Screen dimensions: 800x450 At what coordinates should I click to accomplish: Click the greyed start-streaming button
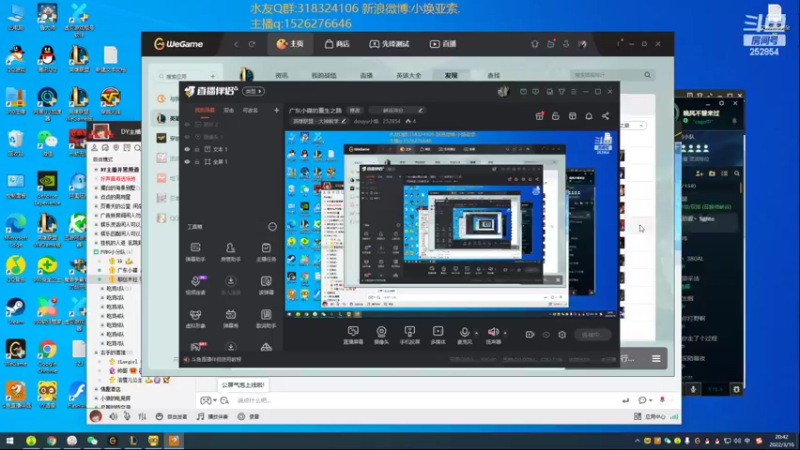591,335
